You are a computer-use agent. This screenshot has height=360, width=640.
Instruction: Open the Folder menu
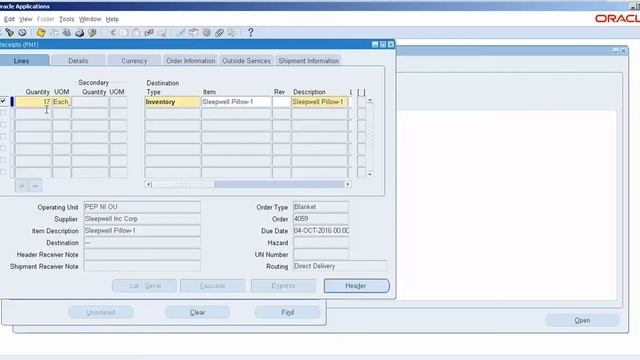click(45, 19)
